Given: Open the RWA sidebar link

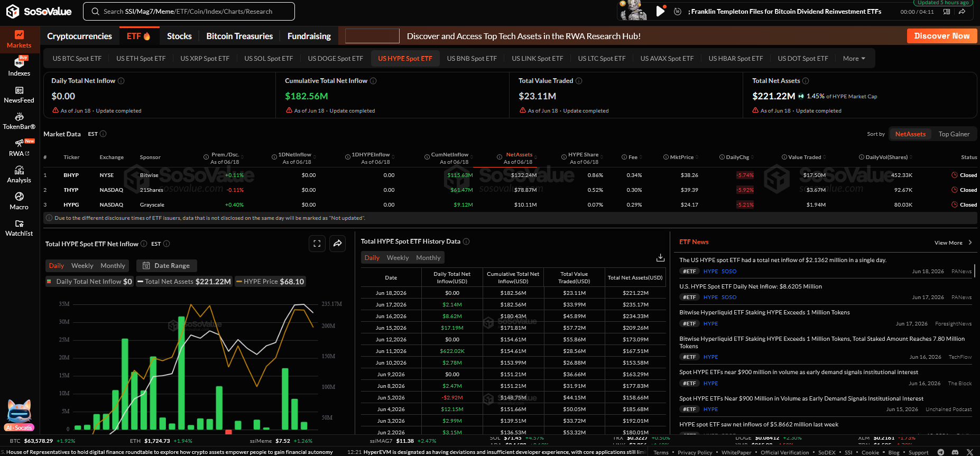Looking at the screenshot, I should pos(19,148).
